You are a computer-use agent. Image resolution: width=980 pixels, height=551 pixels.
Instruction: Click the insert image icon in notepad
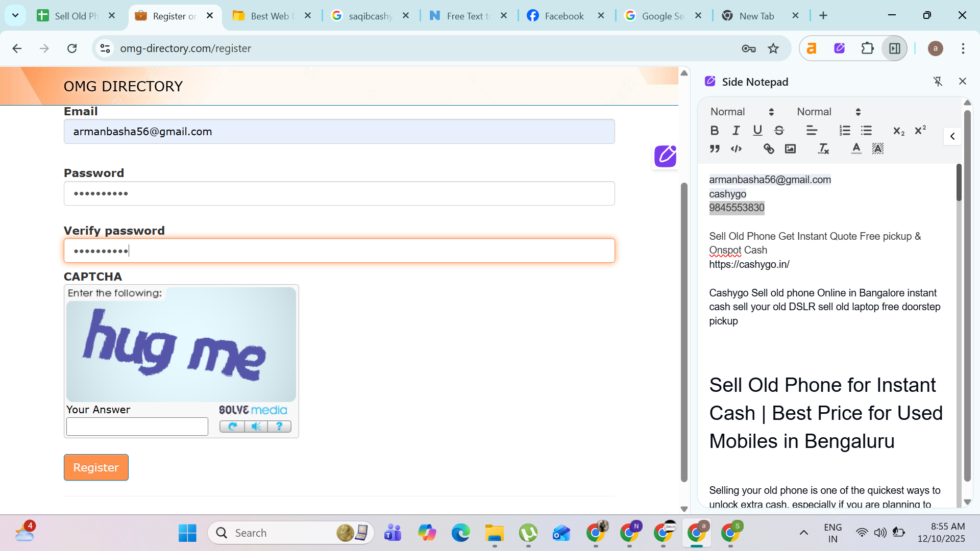coord(790,149)
